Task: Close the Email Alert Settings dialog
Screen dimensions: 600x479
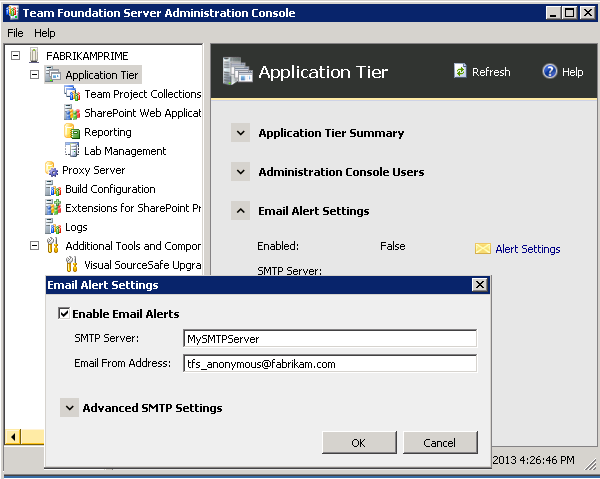Action: click(480, 285)
